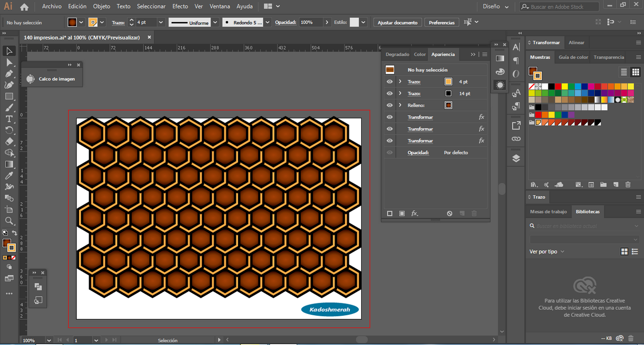The height and width of the screenshot is (345, 644).
Task: Add new fill in Apariencia panel
Action: [401, 214]
